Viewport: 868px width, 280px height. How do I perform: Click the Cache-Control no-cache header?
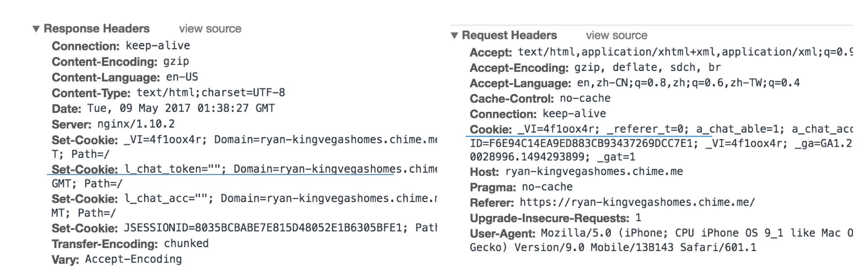point(540,98)
